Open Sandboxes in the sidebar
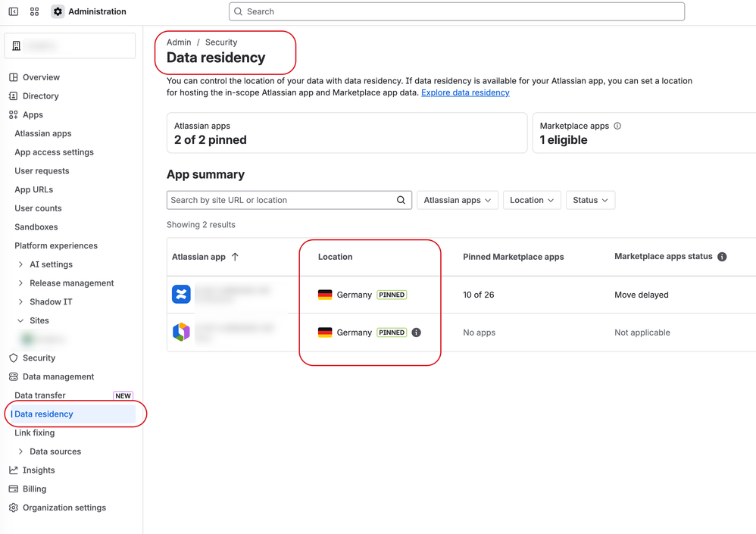The width and height of the screenshot is (756, 534). [36, 227]
